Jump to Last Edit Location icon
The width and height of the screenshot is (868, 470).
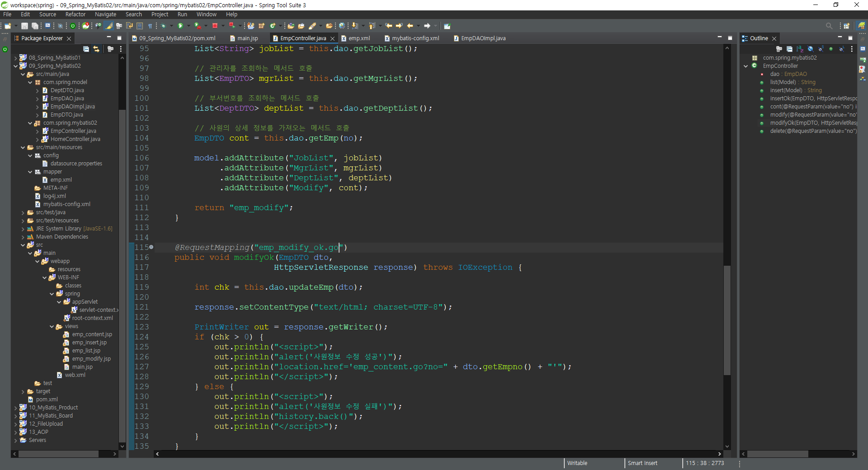coord(389,26)
